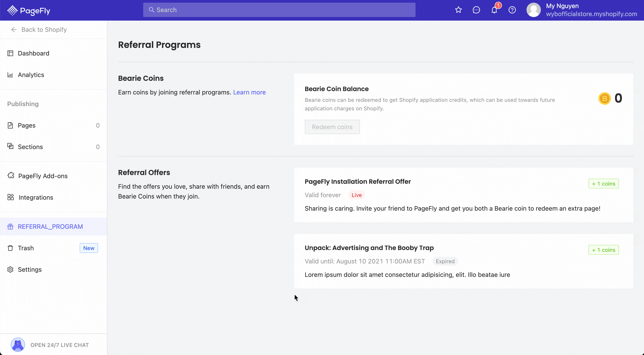Open the PageFly Installation Referral Offer card
This screenshot has height=355, width=644.
[463, 195]
